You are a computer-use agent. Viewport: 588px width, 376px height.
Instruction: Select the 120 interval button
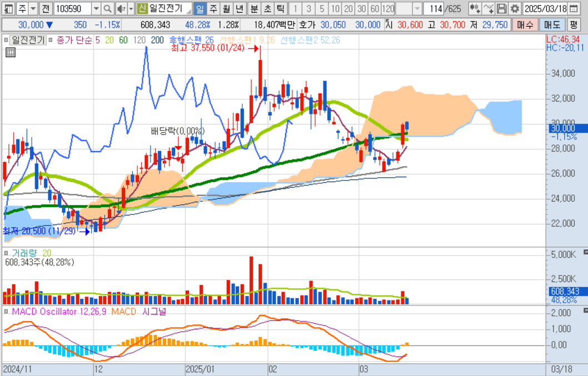click(x=388, y=8)
